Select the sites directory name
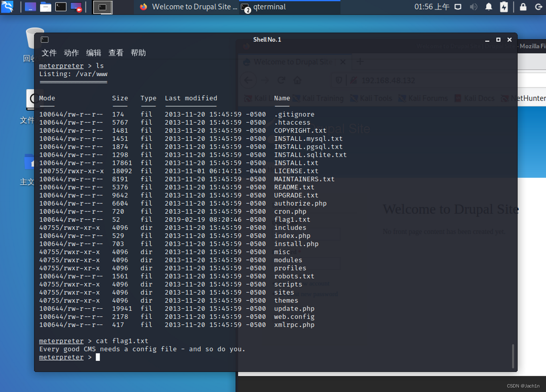The width and height of the screenshot is (546, 392). [x=284, y=292]
